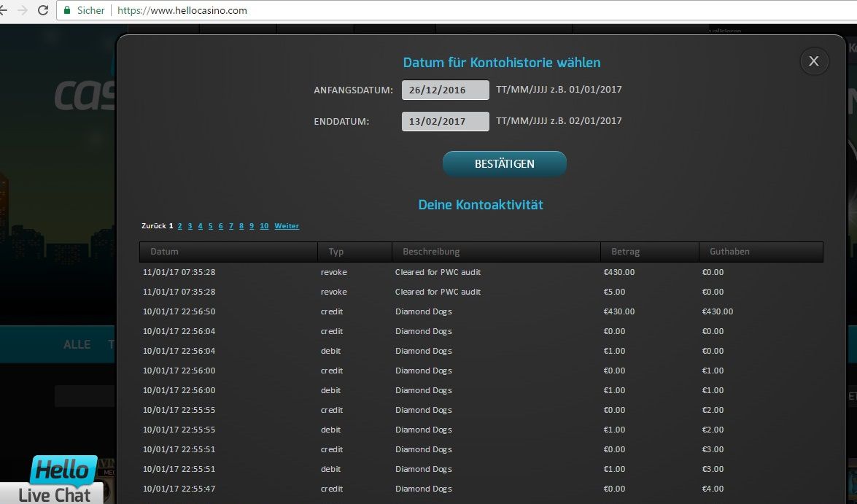Focus the Enddatum date field

click(x=446, y=121)
